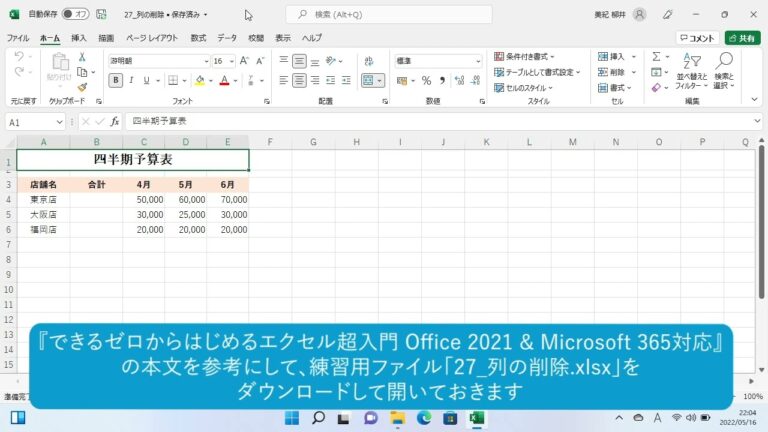The image size is (768, 432).
Task: Switch to the View tab
Action: pyautogui.click(x=283, y=38)
